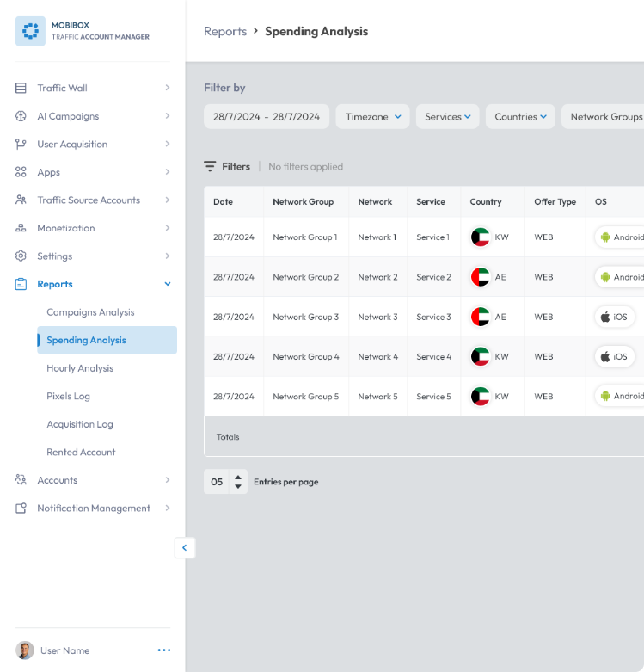Click the Traffic Wall sidebar icon
The width and height of the screenshot is (644, 672).
tap(21, 88)
